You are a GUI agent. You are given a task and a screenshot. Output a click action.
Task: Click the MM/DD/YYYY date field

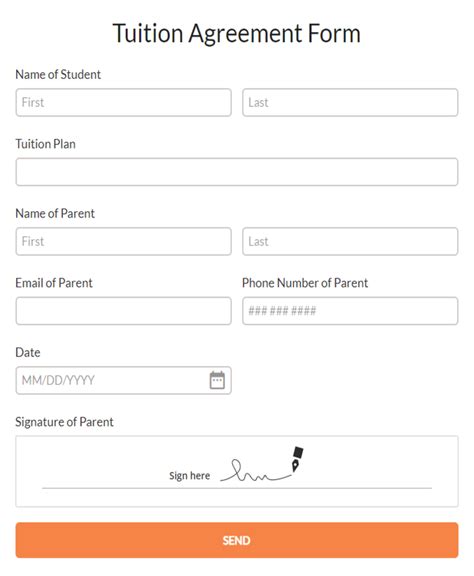pos(123,380)
